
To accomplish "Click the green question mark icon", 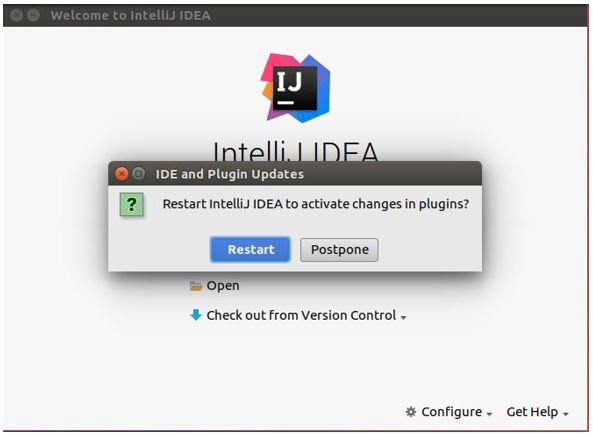I will coord(132,205).
